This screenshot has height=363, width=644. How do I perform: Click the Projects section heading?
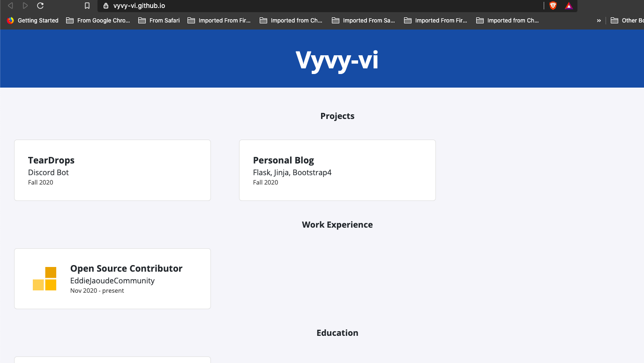coord(337,116)
